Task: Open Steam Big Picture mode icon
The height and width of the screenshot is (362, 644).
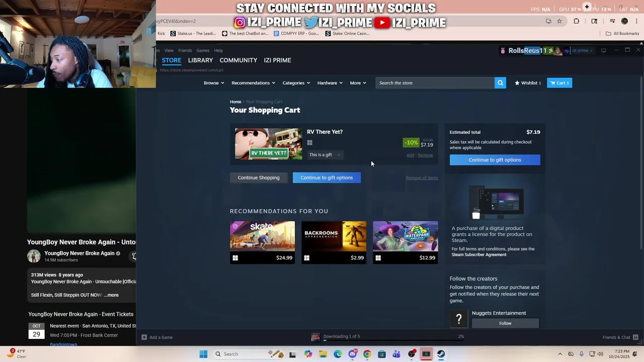Action: pyautogui.click(x=604, y=50)
